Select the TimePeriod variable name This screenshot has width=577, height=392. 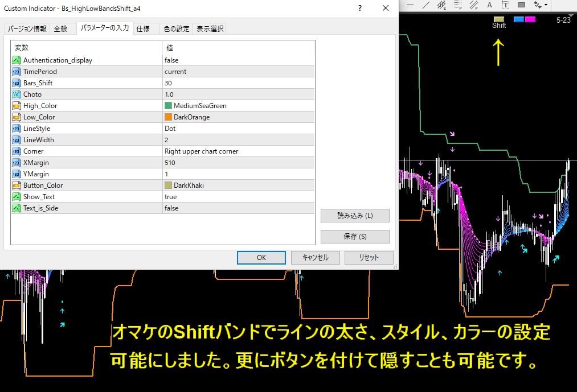click(x=40, y=71)
